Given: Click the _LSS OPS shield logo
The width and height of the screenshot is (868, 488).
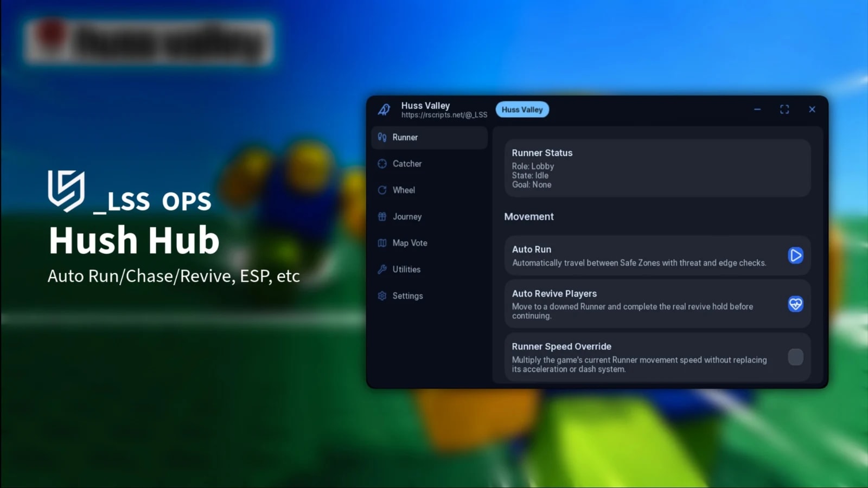Looking at the screenshot, I should (x=66, y=191).
